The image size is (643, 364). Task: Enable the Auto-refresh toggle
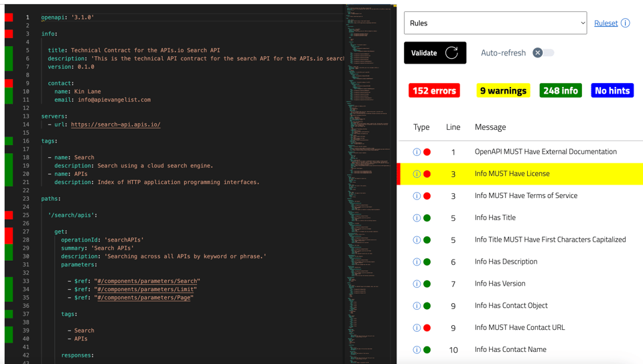[543, 53]
